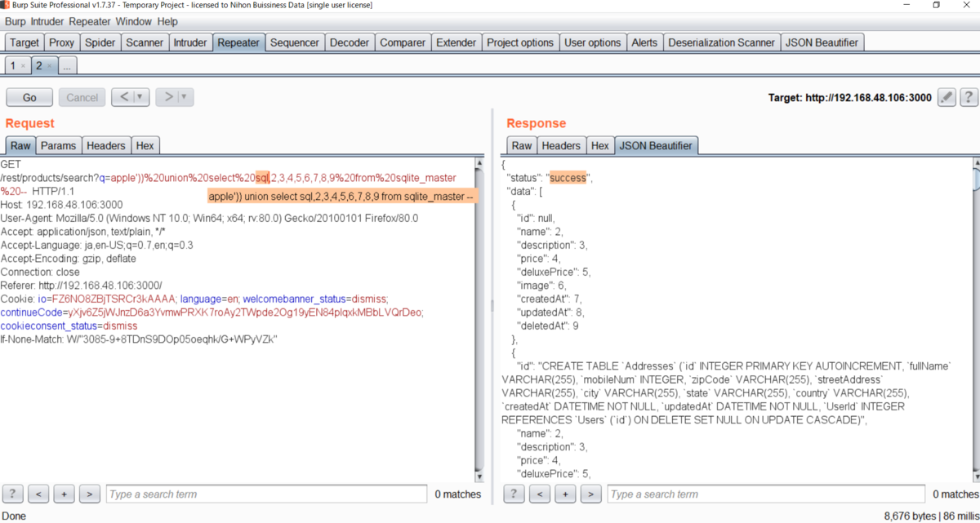Open the Repeater menu

(x=90, y=21)
